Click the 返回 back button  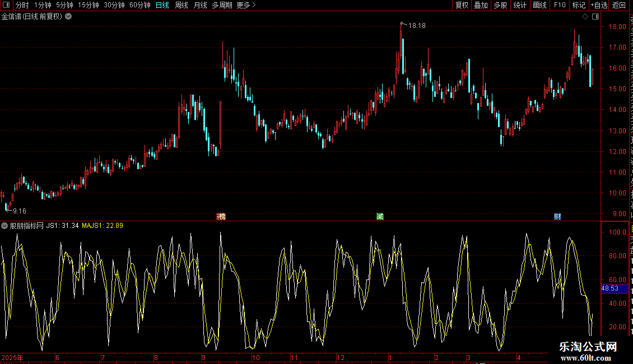[619, 5]
